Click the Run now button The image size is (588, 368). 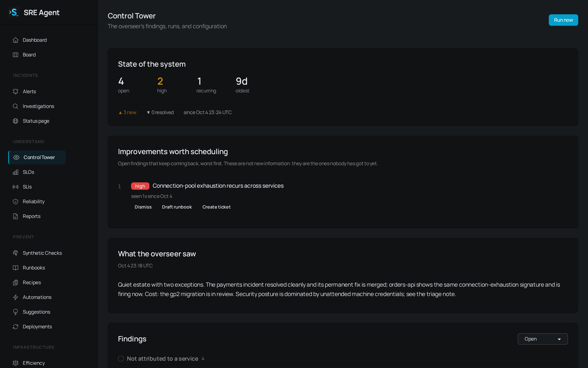pyautogui.click(x=563, y=20)
